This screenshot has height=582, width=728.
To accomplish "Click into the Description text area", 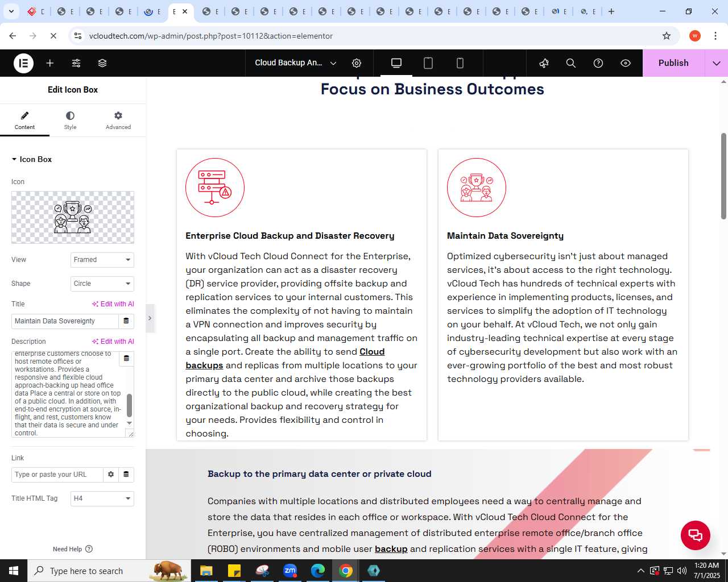I will click(x=67, y=394).
